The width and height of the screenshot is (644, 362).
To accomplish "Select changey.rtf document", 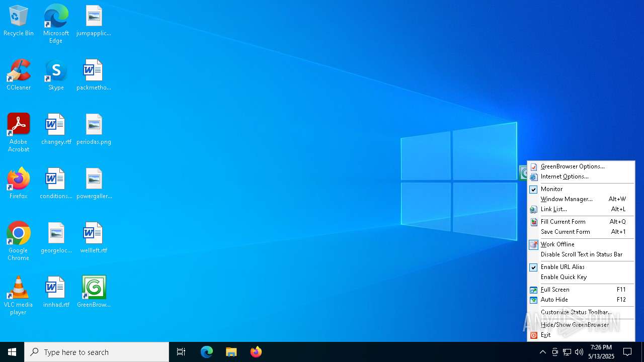I will tap(56, 129).
